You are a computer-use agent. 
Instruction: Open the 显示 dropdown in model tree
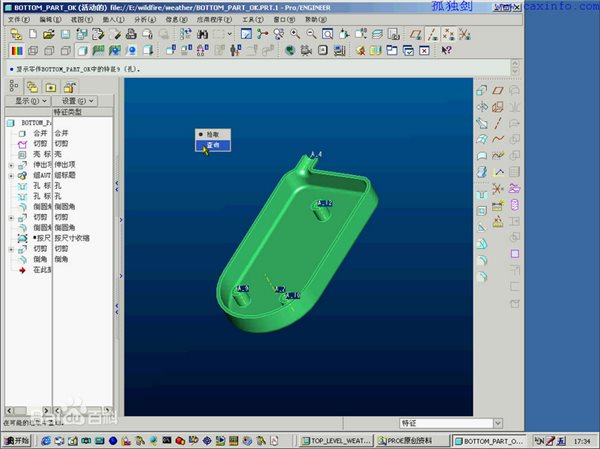29,101
